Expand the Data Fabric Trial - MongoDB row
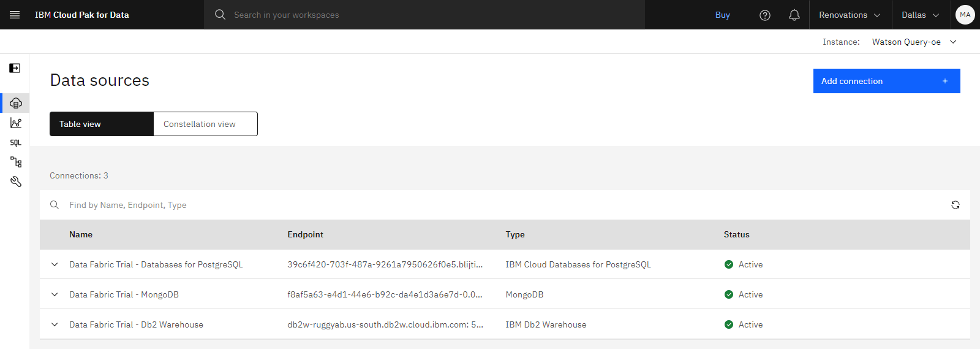The width and height of the screenshot is (980, 349). pyautogui.click(x=55, y=294)
